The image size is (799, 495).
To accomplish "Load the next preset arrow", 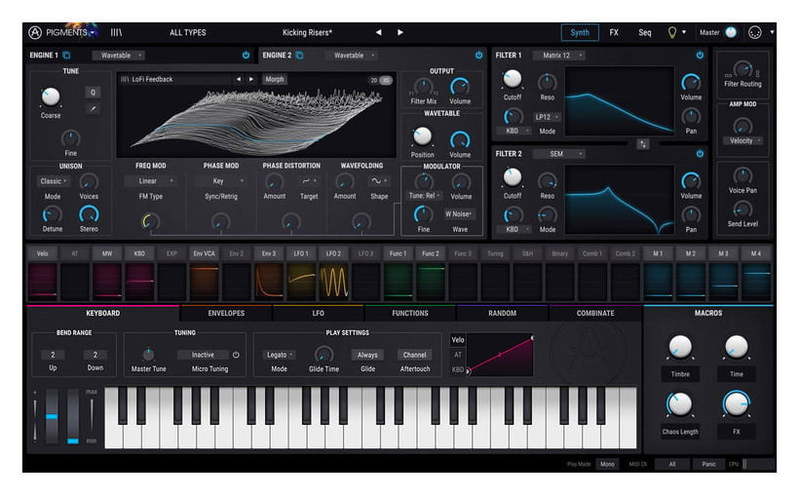I will click(x=400, y=33).
